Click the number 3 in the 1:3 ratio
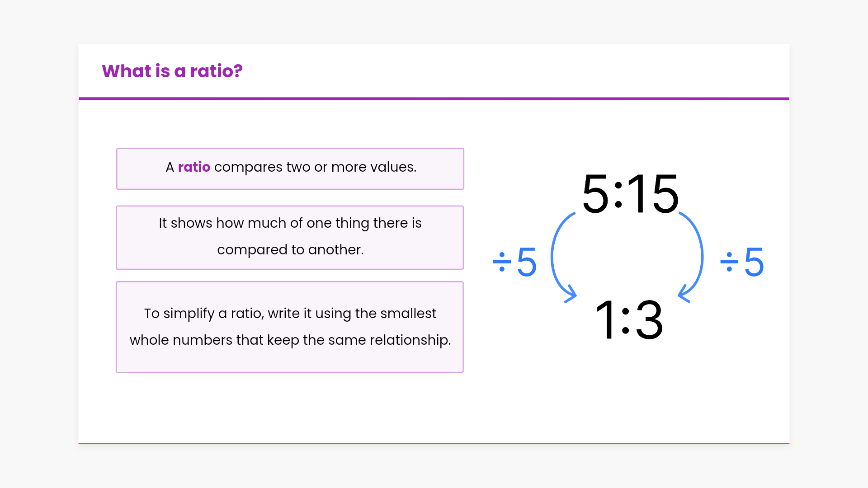 click(649, 320)
